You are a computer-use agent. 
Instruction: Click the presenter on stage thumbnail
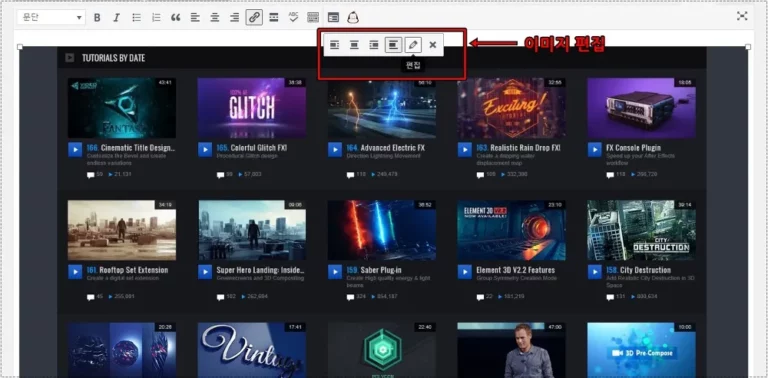[x=511, y=350]
